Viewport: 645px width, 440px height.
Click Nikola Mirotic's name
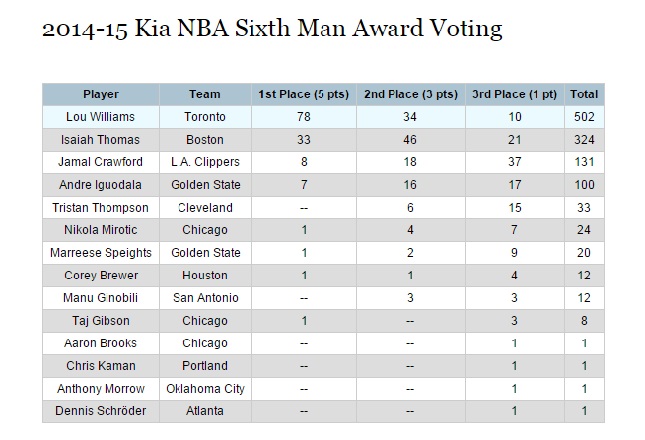tap(100, 230)
